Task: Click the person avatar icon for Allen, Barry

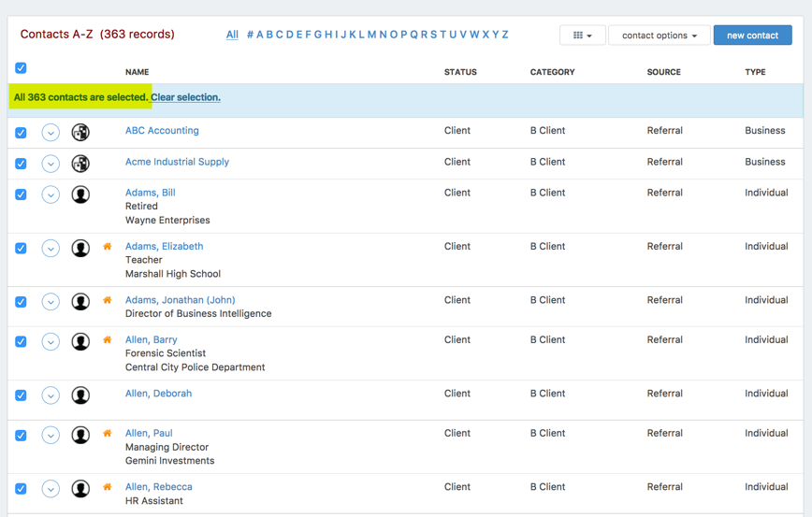Action: pos(80,341)
